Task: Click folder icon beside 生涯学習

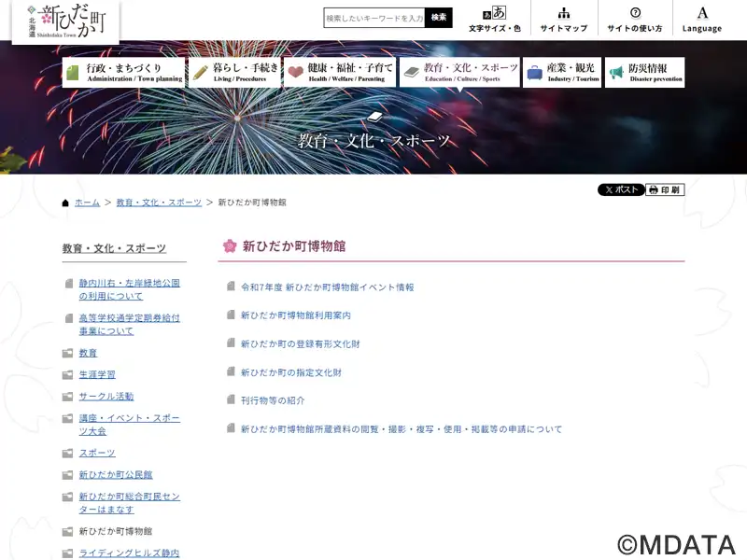Action: [67, 375]
